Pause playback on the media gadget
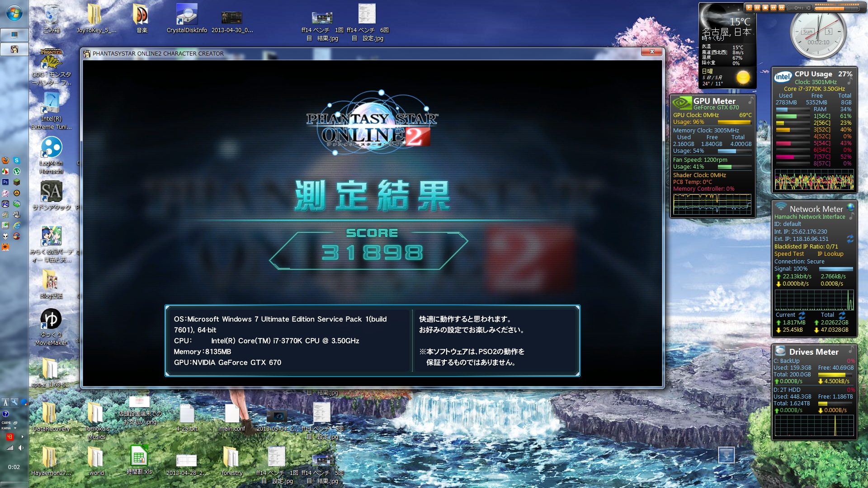 [757, 8]
